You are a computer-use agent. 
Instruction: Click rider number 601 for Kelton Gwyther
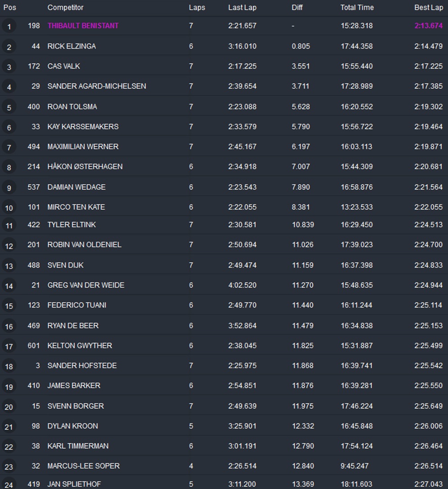pos(34,346)
